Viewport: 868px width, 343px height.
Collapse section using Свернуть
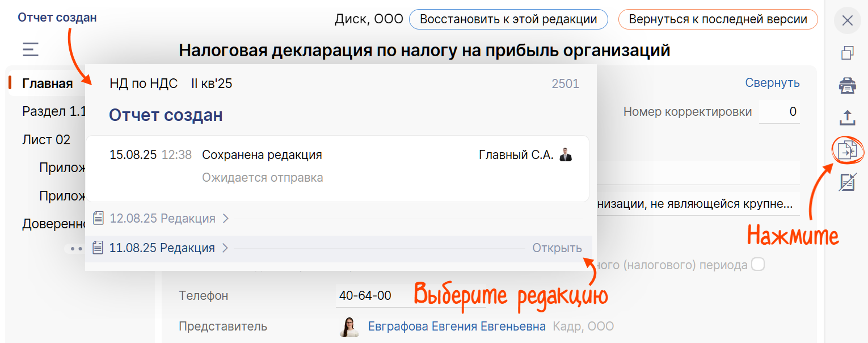772,83
